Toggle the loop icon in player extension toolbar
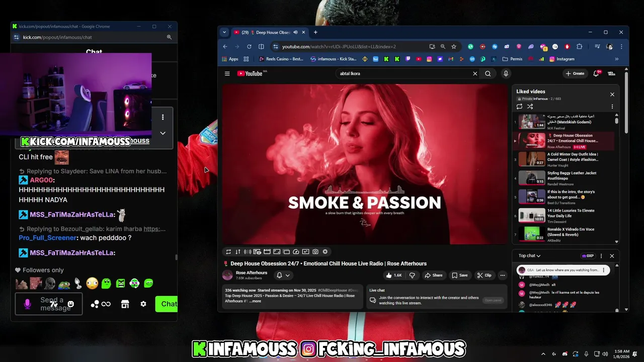This screenshot has height=362, width=644. [228, 251]
